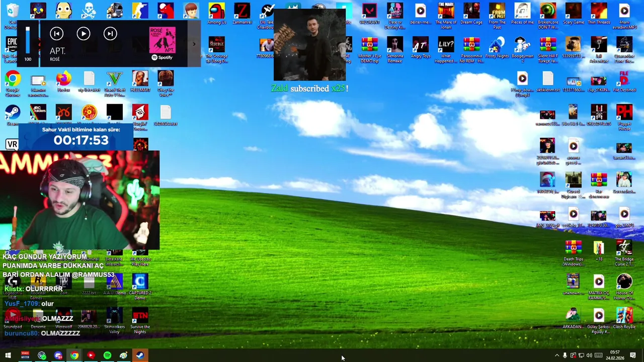The width and height of the screenshot is (644, 362).
Task: Open the Mother's Eye DEMO.zip archive
Action: click(369, 50)
